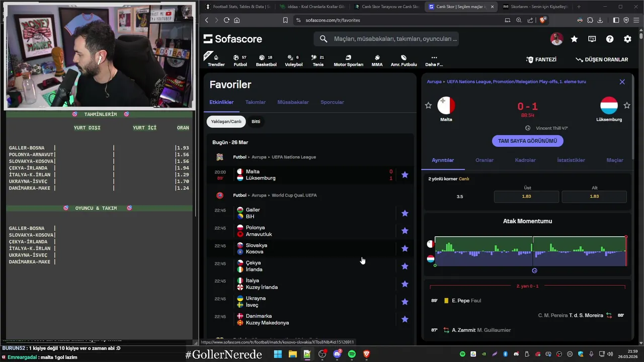Open the Tenis sports category
This screenshot has width=644, height=362.
[x=318, y=60]
